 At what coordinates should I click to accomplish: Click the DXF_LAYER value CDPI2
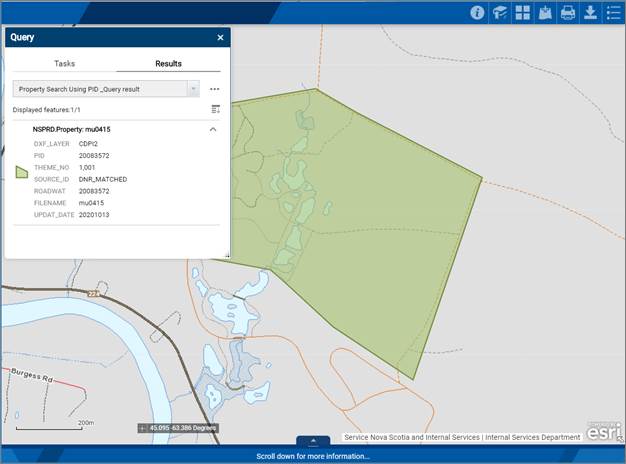coord(88,144)
